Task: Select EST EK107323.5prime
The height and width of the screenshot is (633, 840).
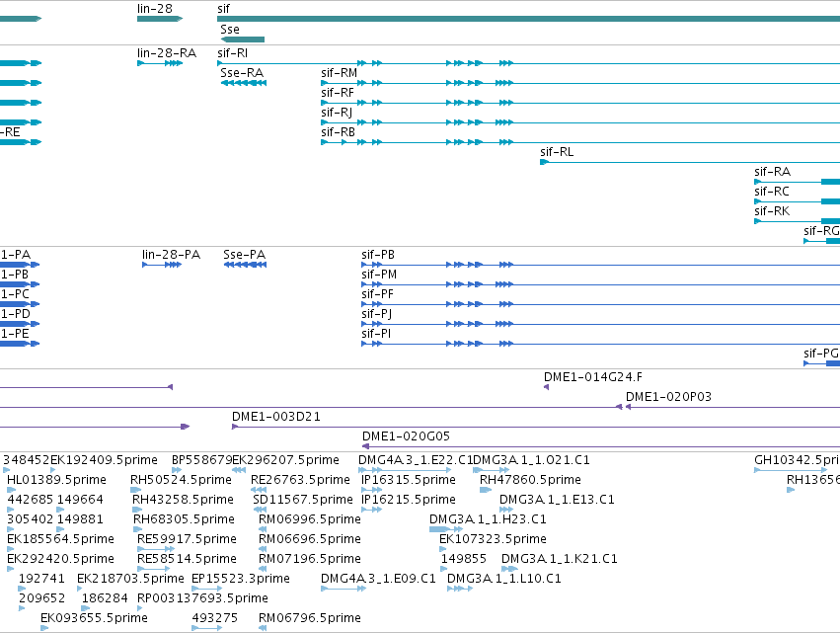Action: pos(443,549)
